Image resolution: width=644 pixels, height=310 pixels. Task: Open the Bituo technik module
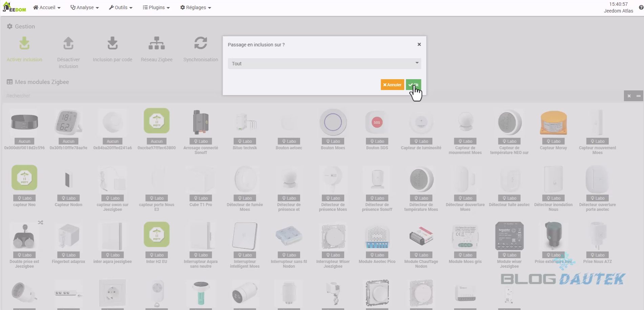pyautogui.click(x=245, y=130)
